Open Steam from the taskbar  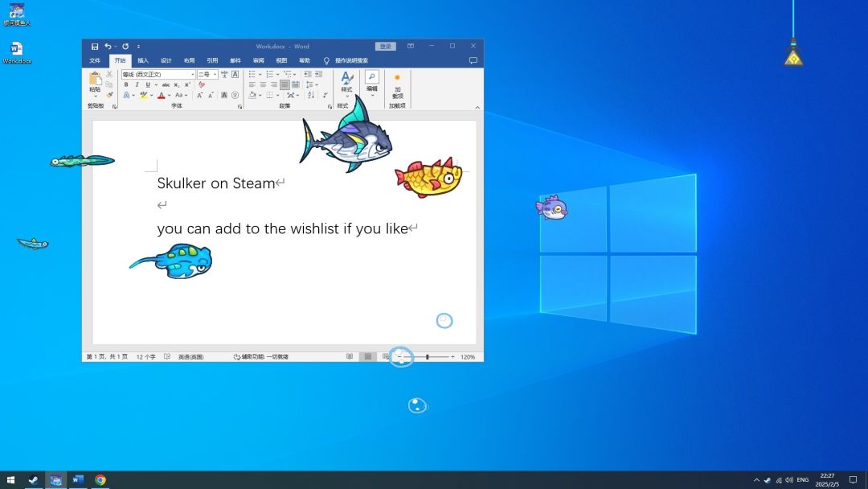click(33, 480)
